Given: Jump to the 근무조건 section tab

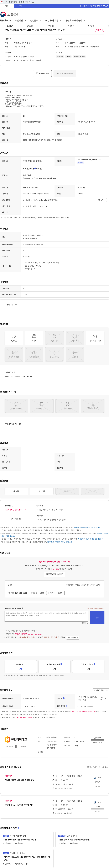Looking at the screenshot, I should click(30, 26).
